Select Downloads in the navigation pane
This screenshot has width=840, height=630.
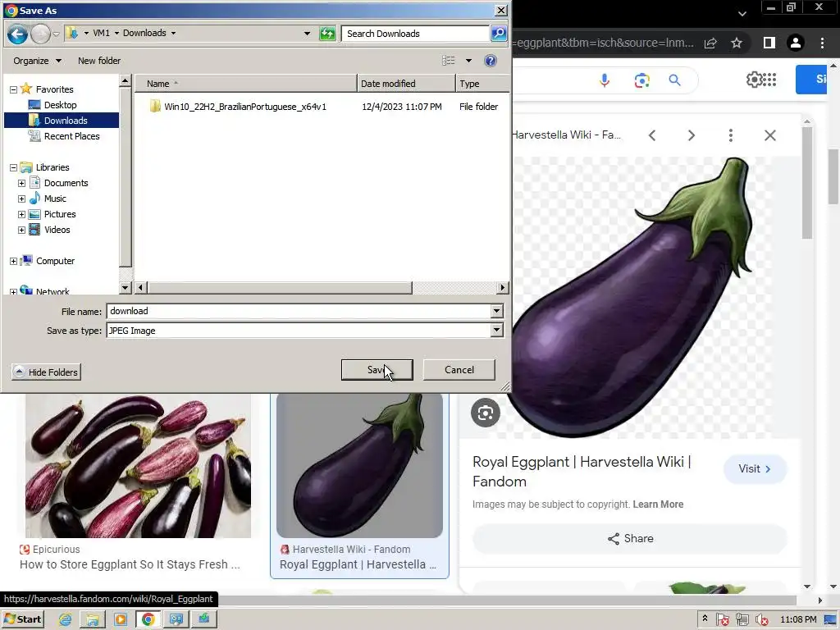pos(66,121)
